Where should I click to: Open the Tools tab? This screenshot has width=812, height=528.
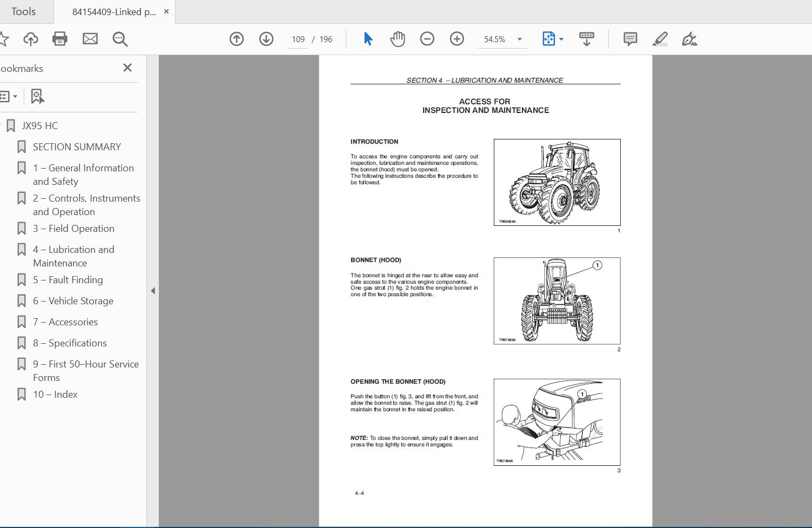[x=24, y=11]
